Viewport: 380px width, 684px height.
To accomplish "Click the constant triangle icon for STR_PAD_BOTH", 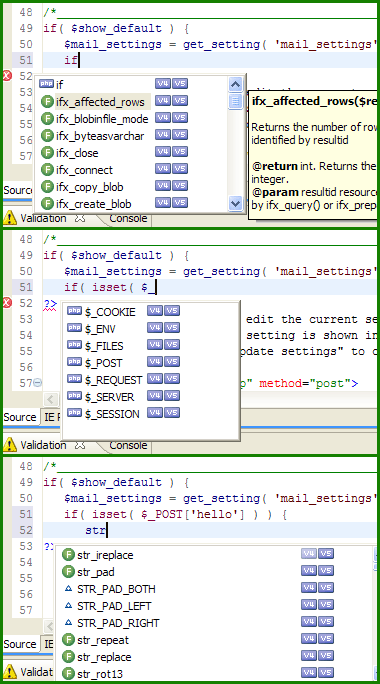I will tap(68, 588).
